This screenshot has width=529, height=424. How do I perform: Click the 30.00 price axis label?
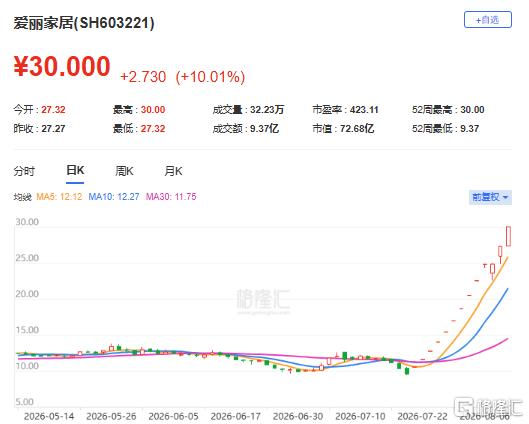[x=27, y=222]
